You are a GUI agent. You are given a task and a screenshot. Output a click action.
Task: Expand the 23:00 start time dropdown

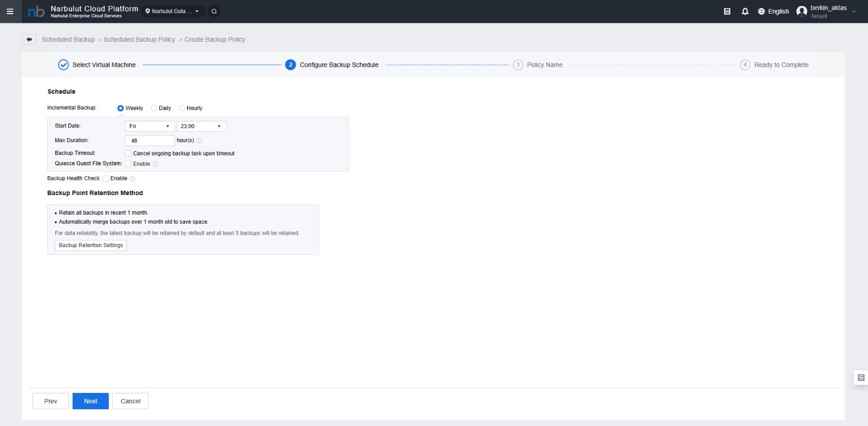201,126
